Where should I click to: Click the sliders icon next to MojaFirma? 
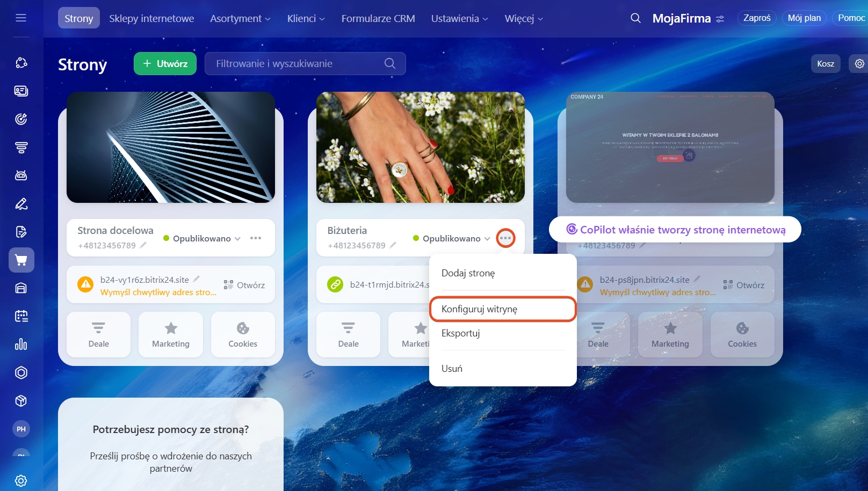(x=720, y=19)
